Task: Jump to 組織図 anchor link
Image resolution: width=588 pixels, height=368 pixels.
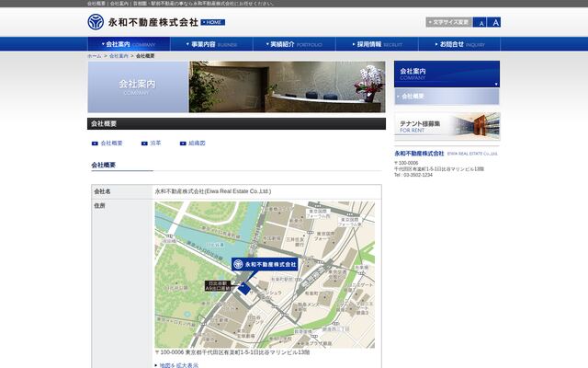Action: tap(197, 144)
